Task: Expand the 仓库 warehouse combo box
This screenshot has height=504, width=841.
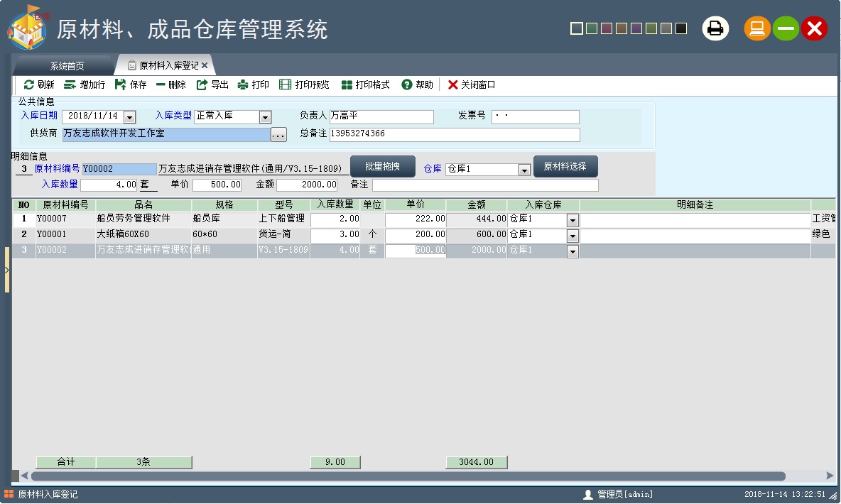Action: [x=524, y=170]
